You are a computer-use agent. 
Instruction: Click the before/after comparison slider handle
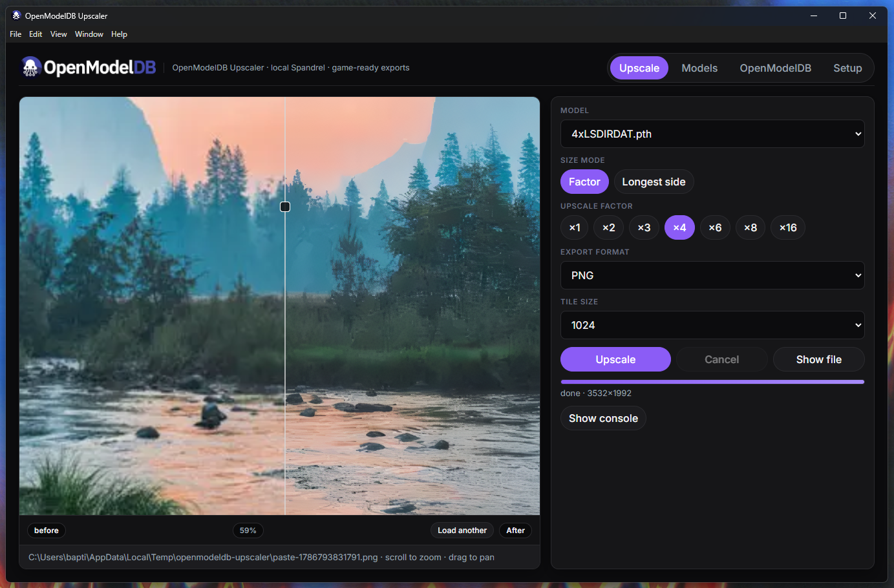[x=285, y=207]
